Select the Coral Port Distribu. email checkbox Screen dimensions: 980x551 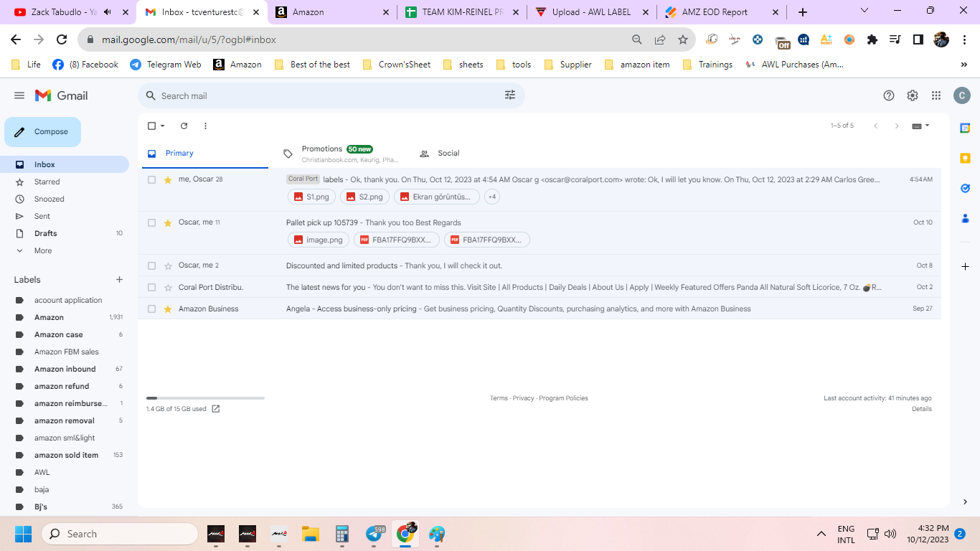151,287
